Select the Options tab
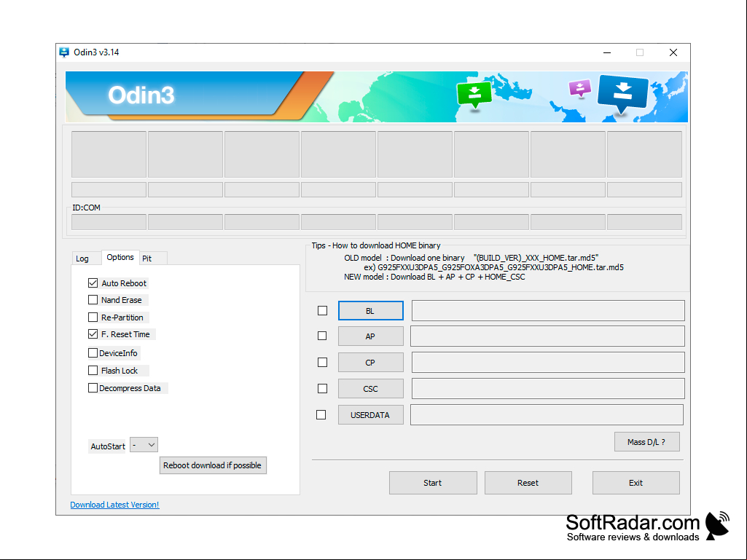747x560 pixels. coord(120,257)
